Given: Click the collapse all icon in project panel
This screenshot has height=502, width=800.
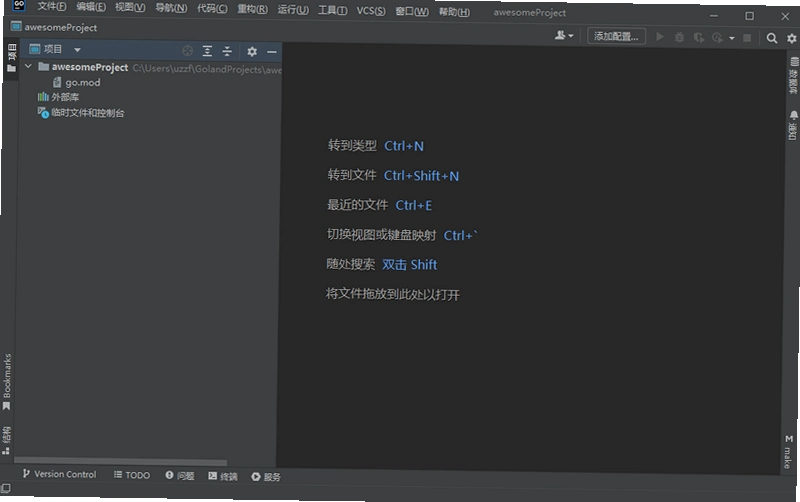Looking at the screenshot, I should [227, 51].
